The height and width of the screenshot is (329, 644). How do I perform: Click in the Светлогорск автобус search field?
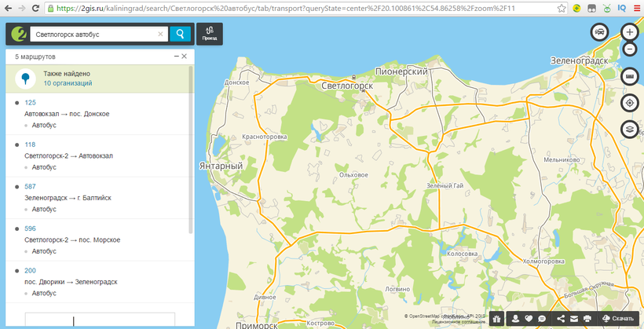click(94, 35)
